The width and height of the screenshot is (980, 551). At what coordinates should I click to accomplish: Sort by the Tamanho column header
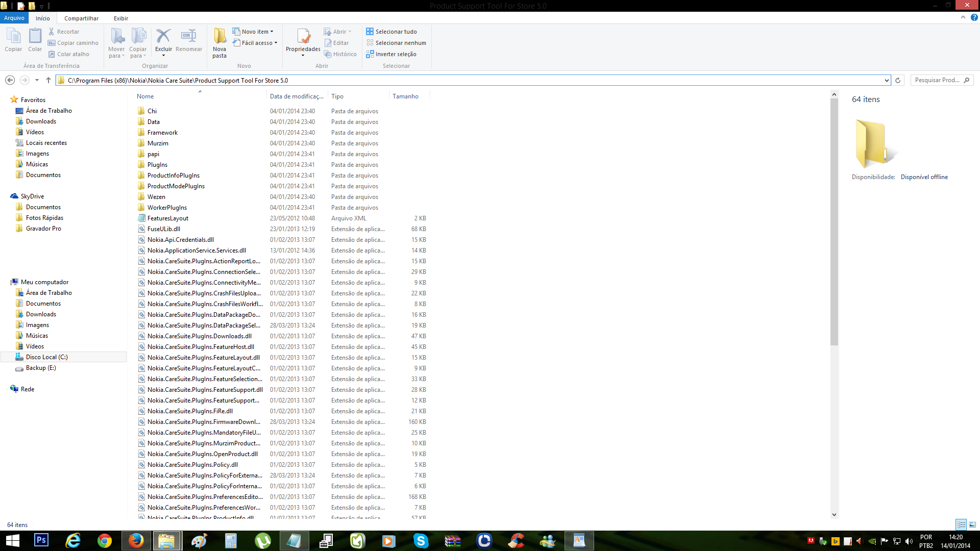pyautogui.click(x=405, y=96)
